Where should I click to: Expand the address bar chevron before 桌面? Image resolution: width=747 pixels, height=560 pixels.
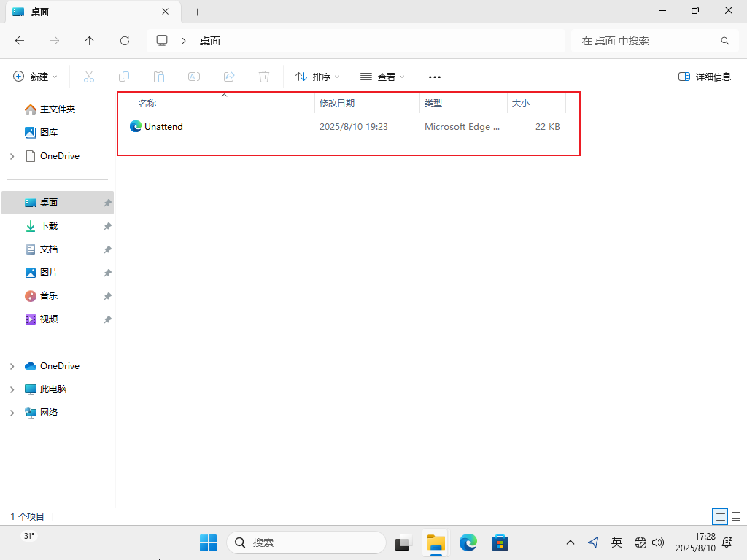tap(184, 41)
